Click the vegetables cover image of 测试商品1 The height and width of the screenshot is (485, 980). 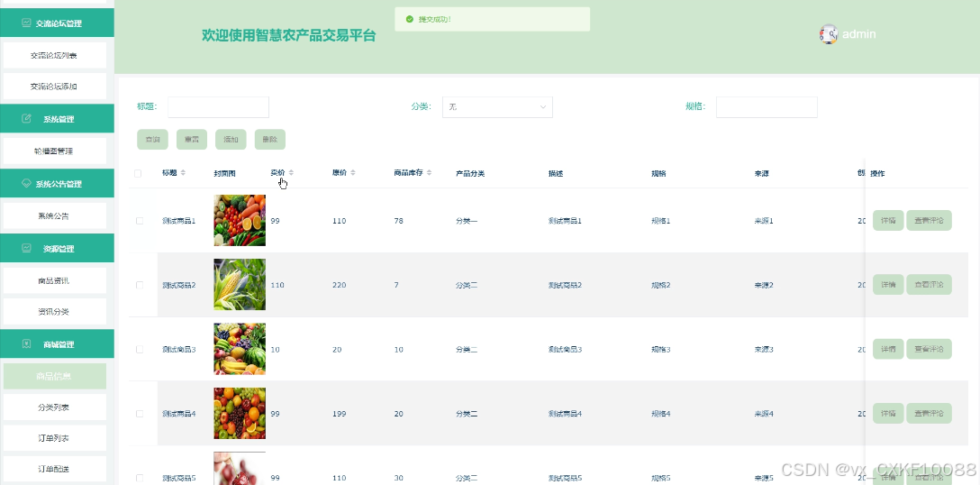click(x=240, y=220)
